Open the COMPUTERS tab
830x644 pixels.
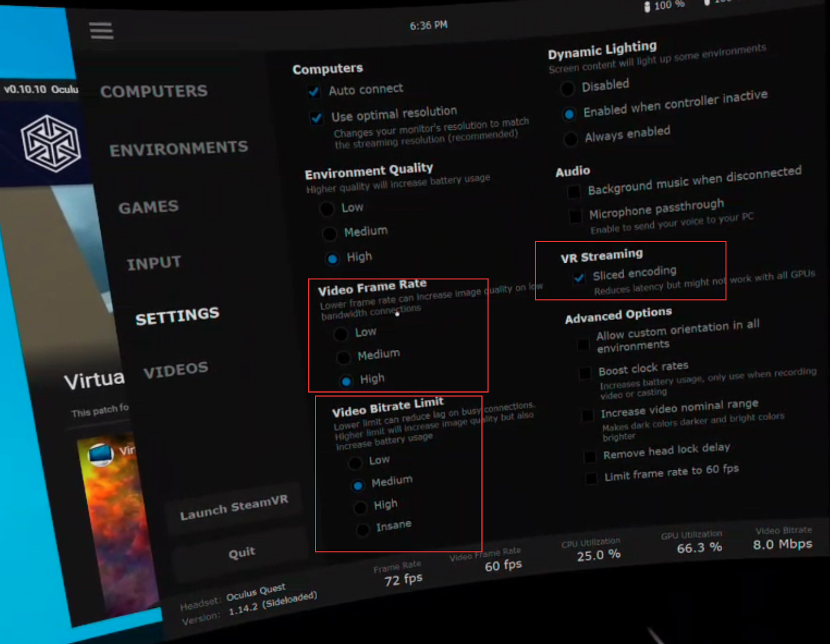pyautogui.click(x=154, y=91)
